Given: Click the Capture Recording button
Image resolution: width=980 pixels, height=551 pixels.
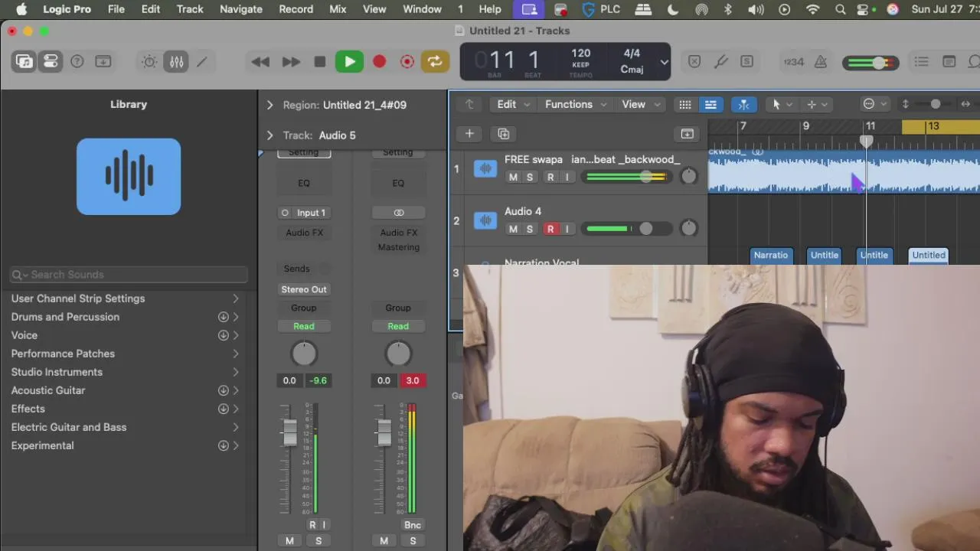Looking at the screenshot, I should (407, 62).
